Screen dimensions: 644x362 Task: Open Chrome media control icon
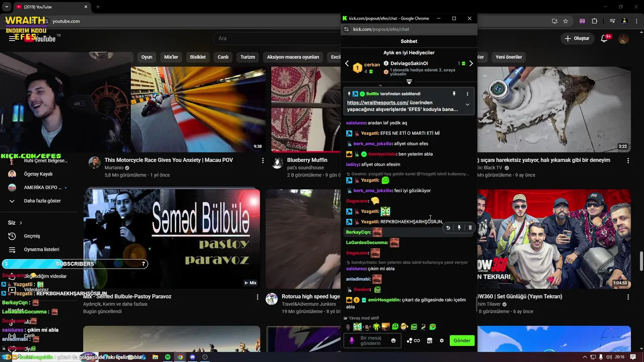point(612,21)
